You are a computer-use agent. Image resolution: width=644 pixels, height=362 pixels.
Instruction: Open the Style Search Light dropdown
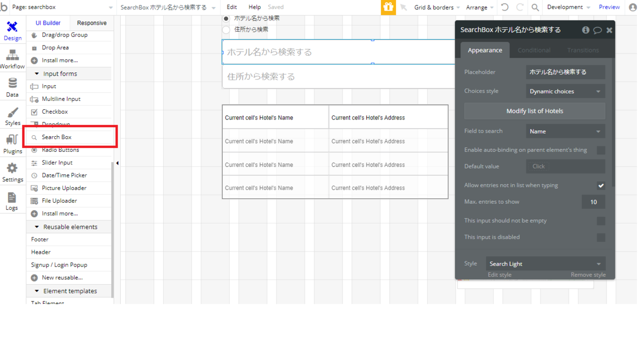click(x=546, y=264)
